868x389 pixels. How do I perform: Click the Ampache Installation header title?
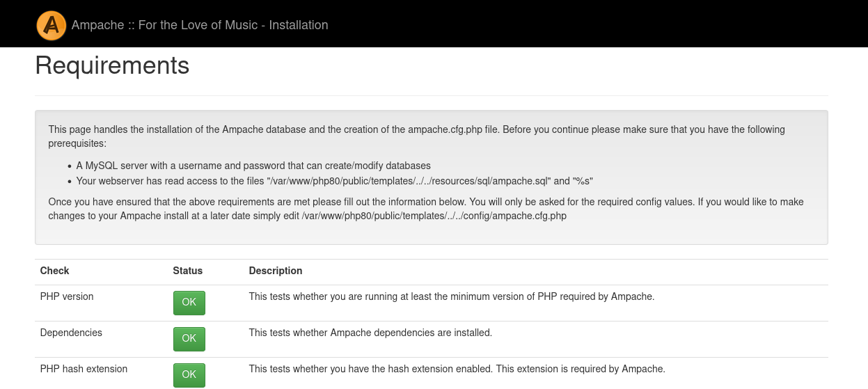click(200, 25)
